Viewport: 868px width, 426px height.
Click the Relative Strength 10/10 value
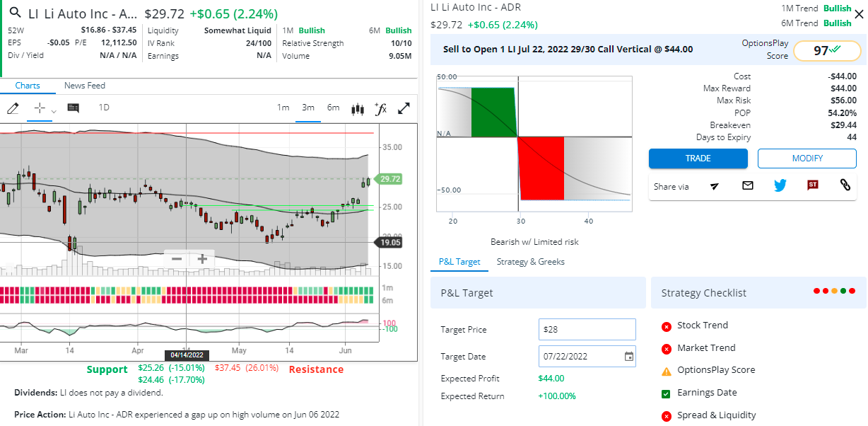click(401, 43)
